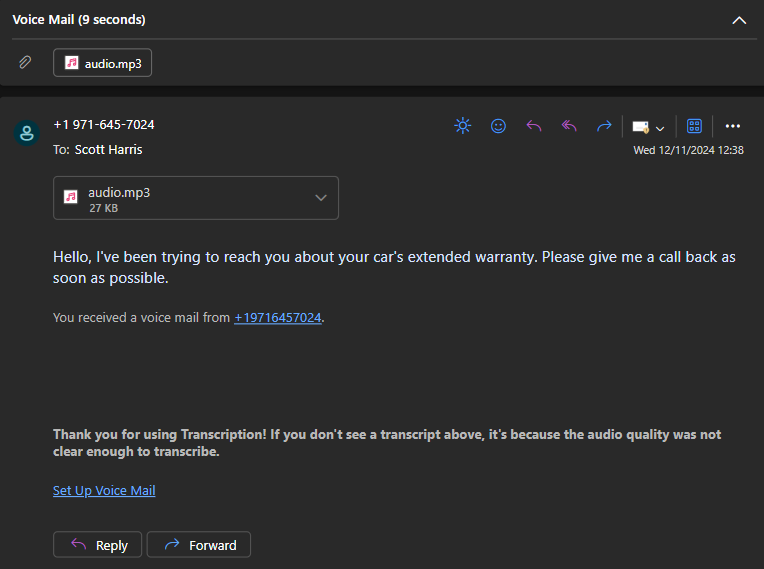Click the Forward arrow icon in toolbar
Viewport: 764px width, 569px height.
(604, 126)
